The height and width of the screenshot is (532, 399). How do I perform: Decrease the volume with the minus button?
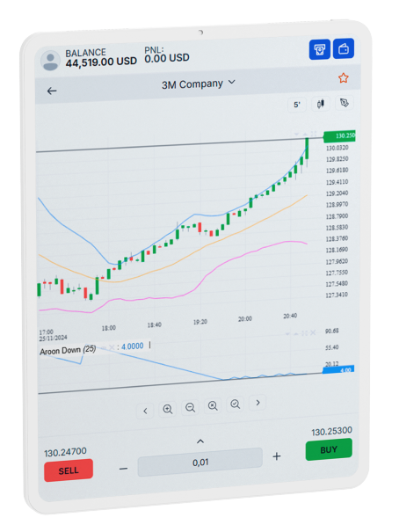coord(123,469)
